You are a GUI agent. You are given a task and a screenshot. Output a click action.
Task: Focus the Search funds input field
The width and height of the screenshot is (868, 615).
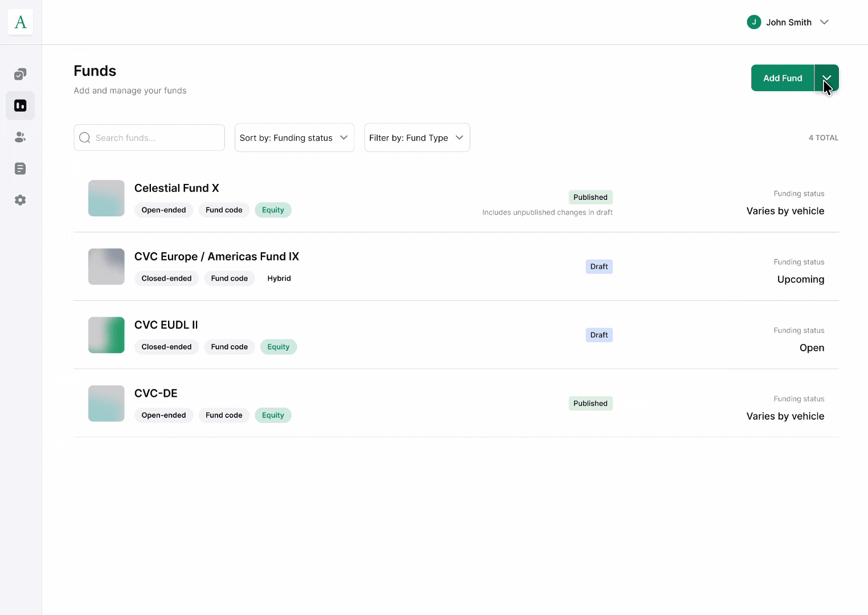[149, 138]
